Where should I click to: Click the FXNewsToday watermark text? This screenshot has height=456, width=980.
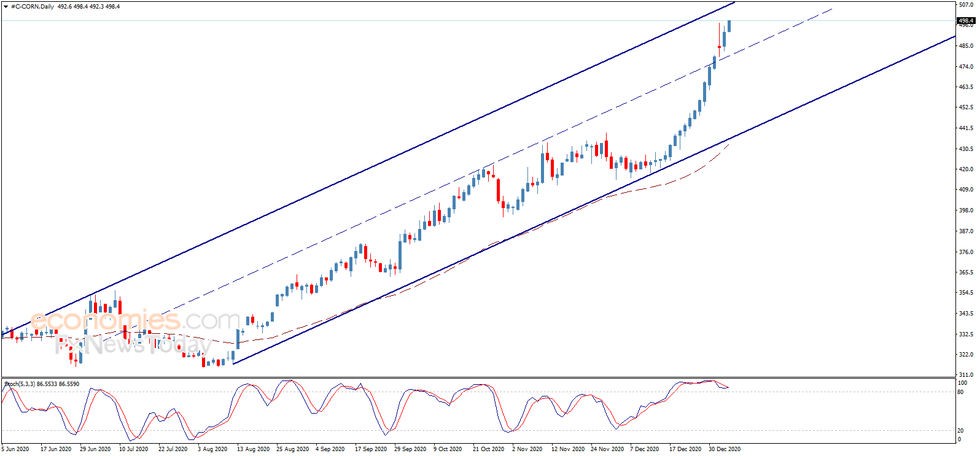point(133,345)
